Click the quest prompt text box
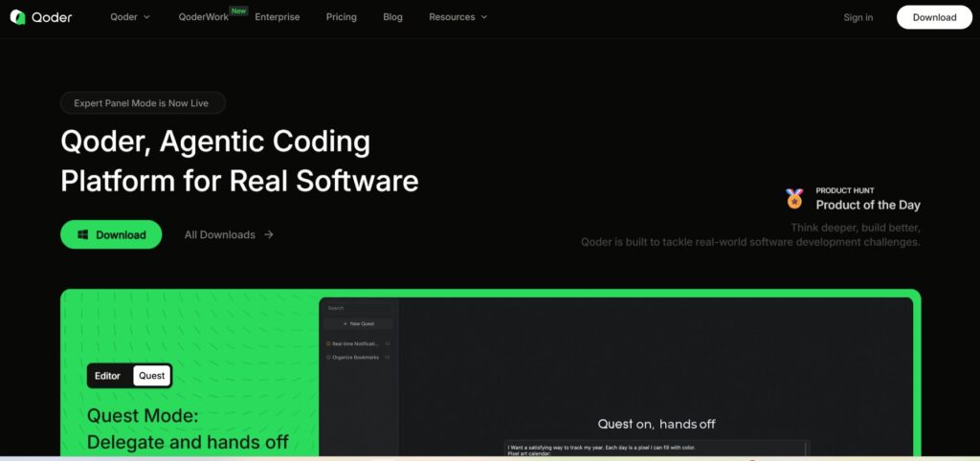The width and height of the screenshot is (980, 461). point(657,449)
